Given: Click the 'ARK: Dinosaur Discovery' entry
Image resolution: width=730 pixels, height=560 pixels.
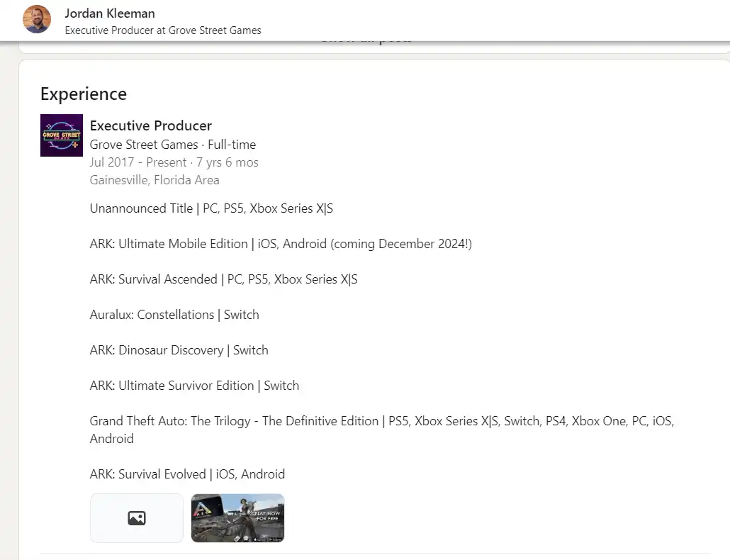Looking at the screenshot, I should pos(157,350).
